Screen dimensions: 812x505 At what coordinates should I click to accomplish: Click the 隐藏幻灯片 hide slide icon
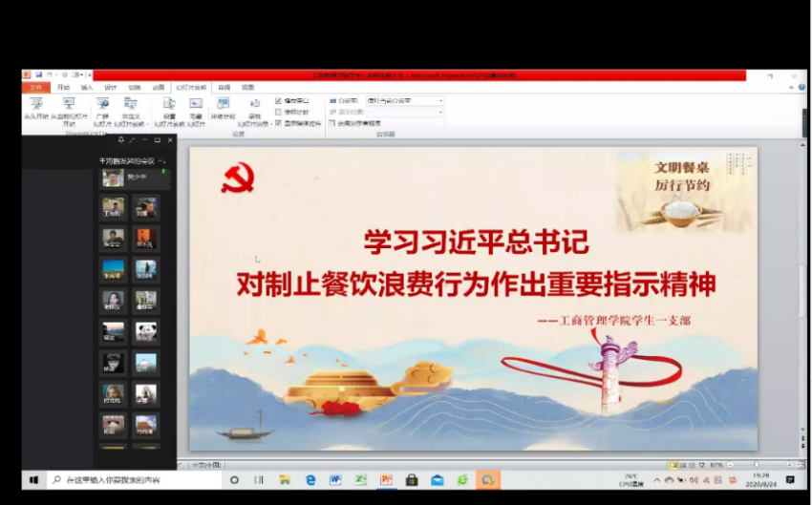coord(196,106)
